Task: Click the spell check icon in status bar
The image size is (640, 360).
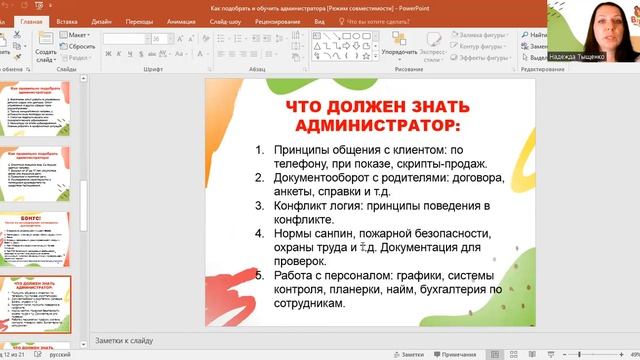Action: click(38, 355)
